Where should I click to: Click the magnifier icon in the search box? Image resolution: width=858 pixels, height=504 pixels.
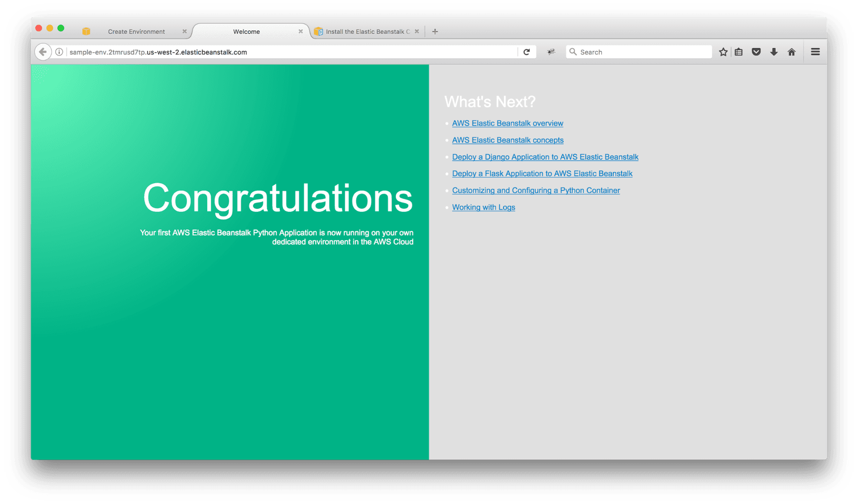tap(573, 52)
